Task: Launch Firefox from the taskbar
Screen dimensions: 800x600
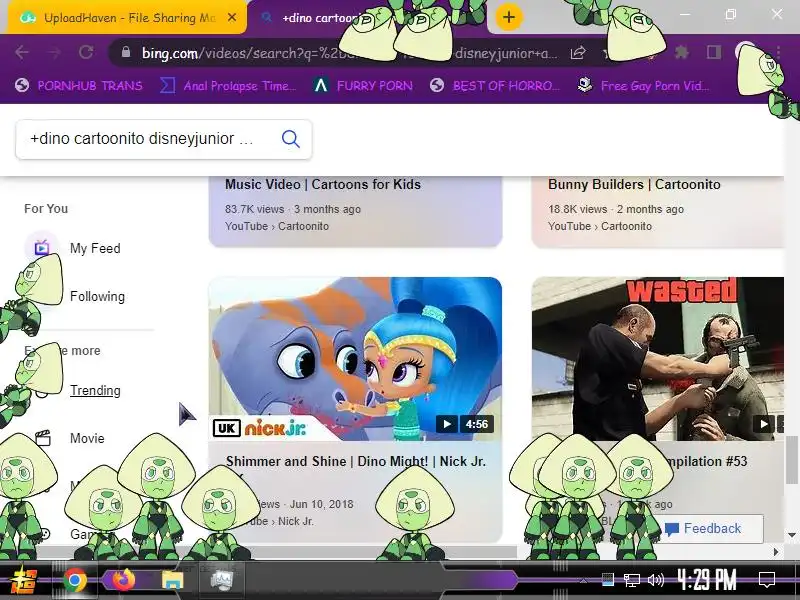Action: [x=124, y=581]
